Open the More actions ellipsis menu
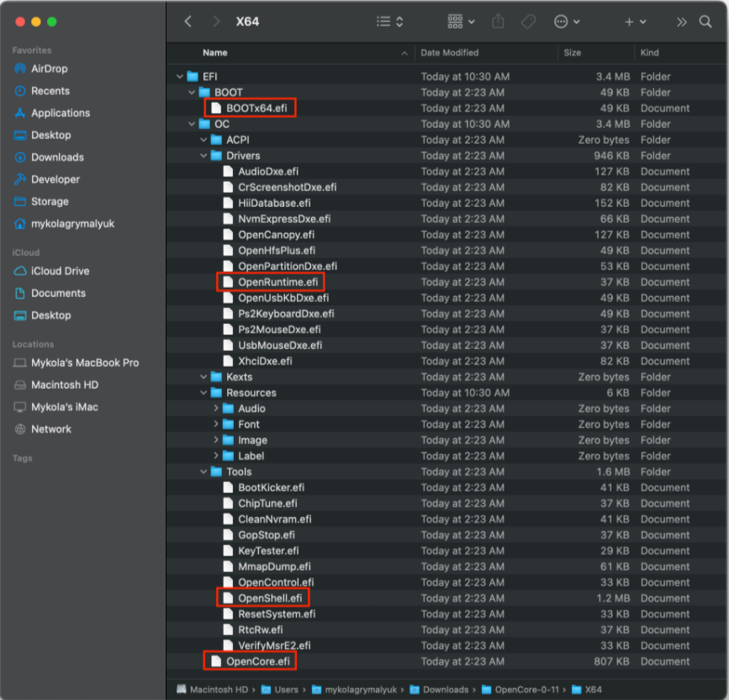Image resolution: width=729 pixels, height=700 pixels. coord(567,22)
